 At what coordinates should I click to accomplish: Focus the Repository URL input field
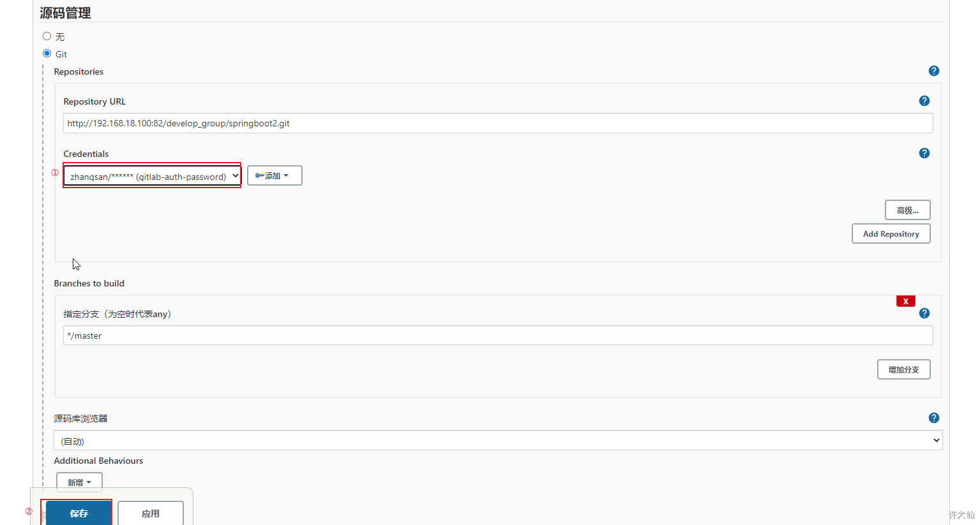(x=498, y=123)
